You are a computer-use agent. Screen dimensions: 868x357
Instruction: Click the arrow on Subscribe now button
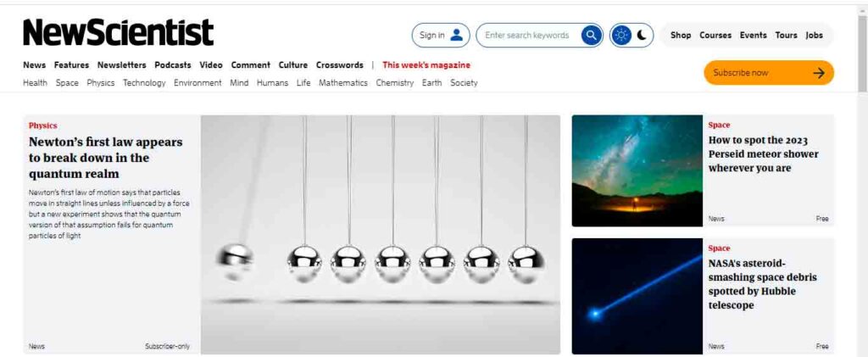coord(819,73)
